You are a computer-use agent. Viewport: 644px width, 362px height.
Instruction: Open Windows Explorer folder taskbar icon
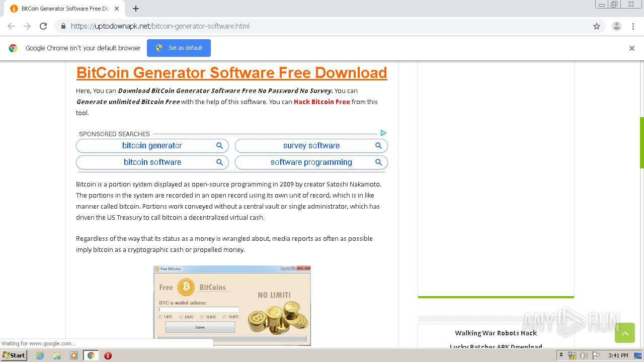tap(57, 355)
